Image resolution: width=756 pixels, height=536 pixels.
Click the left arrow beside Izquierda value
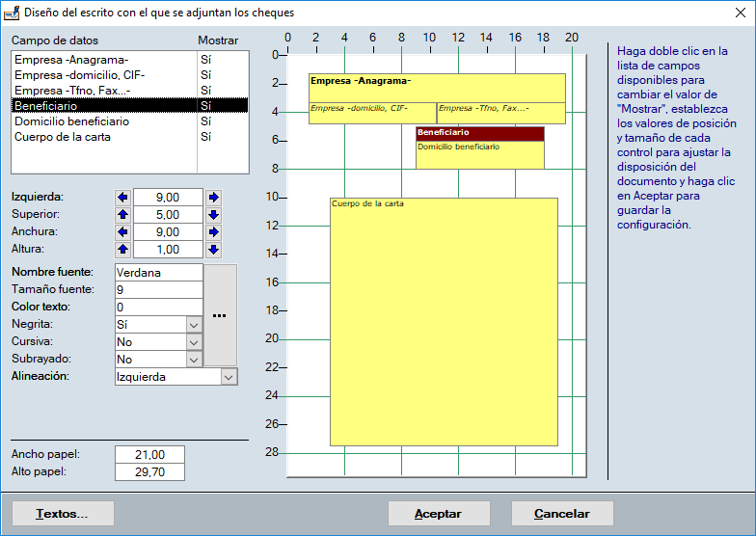coord(123,197)
